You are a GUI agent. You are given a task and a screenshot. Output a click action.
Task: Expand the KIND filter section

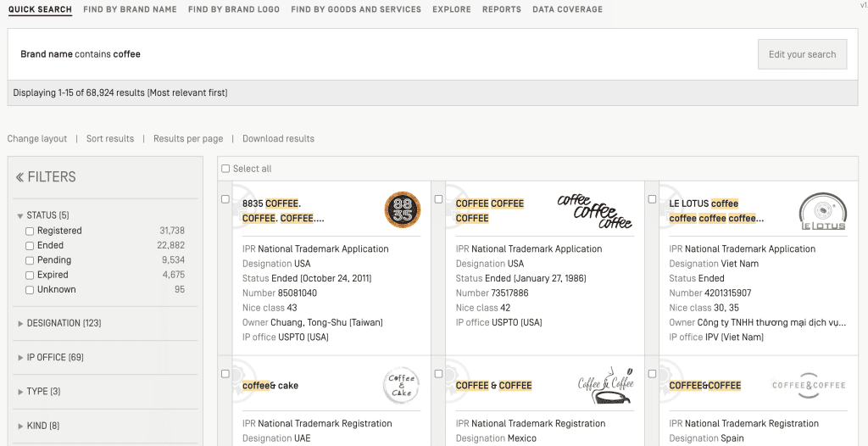pyautogui.click(x=39, y=426)
